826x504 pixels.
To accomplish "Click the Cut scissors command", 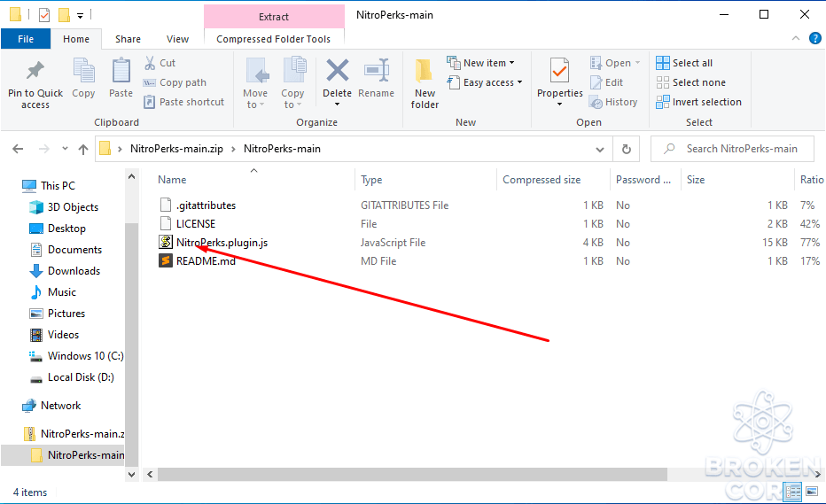I will (x=160, y=63).
